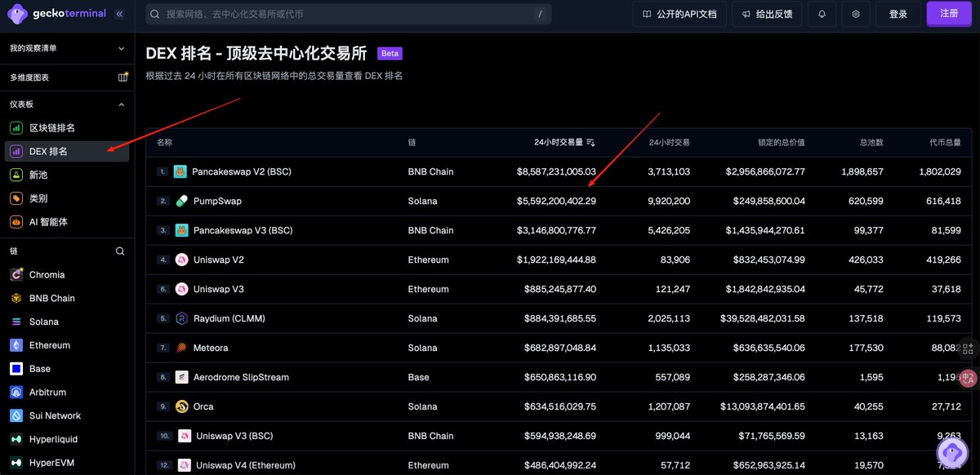Viewport: 980px width, 475px height.
Task: Sort by 24小时交易量 column header
Action: 563,142
